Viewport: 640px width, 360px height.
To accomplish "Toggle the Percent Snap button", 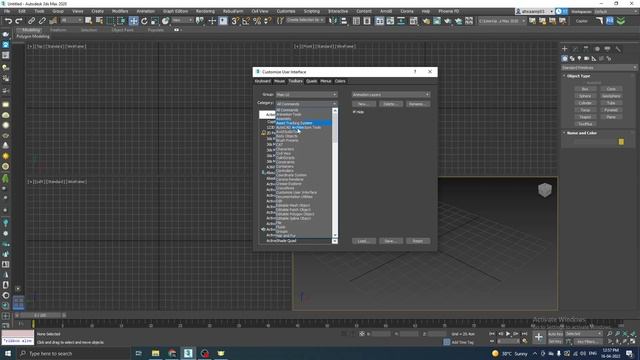I will click(x=257, y=21).
